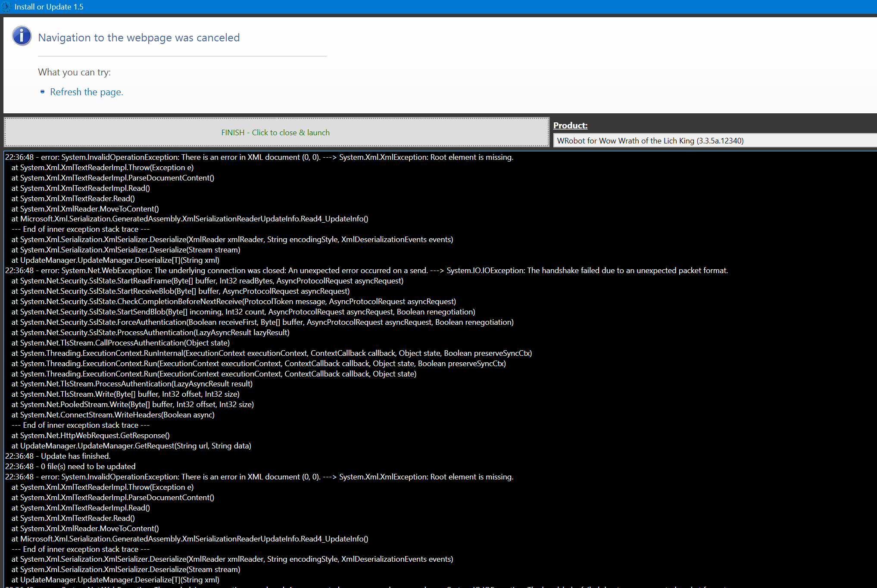
Task: Click log line '0 file(s) need to be updated'
Action: pos(70,466)
